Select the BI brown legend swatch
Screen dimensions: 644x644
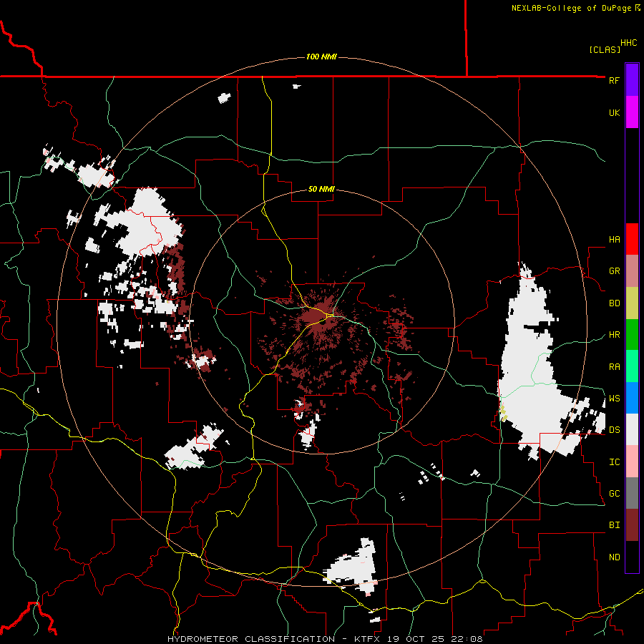pos(632,525)
